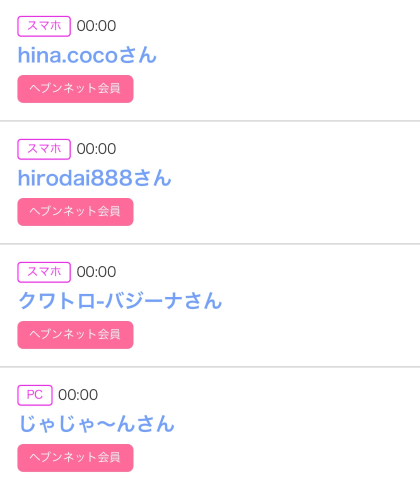Click ヘブンネット会員 badge under クワトロ-バジーナさん
The image size is (420, 480).
75,335
